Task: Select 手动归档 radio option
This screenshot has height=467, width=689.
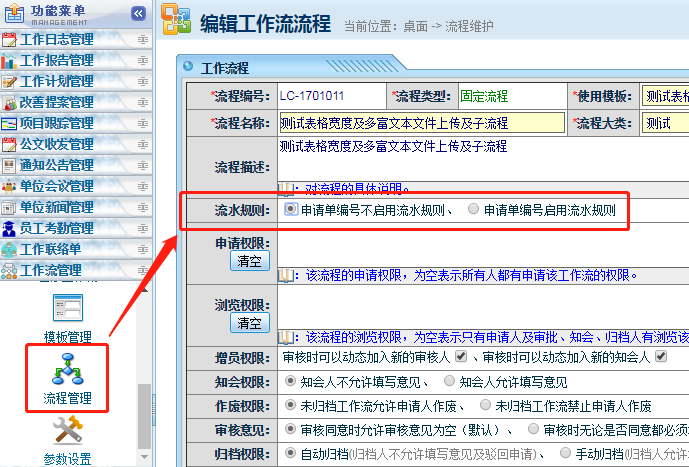Action: coord(565,452)
